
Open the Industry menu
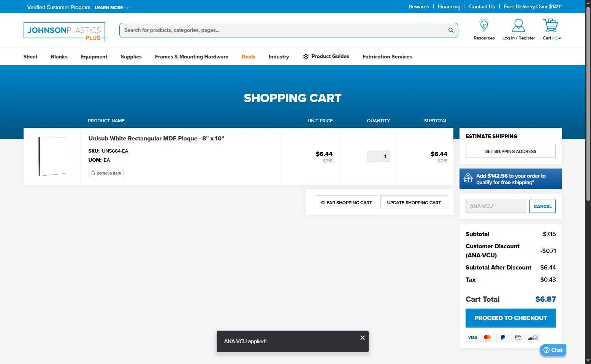279,57
